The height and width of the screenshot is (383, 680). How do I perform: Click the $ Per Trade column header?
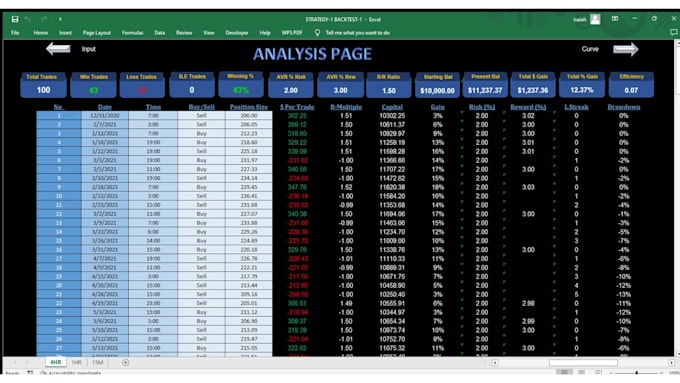point(297,107)
